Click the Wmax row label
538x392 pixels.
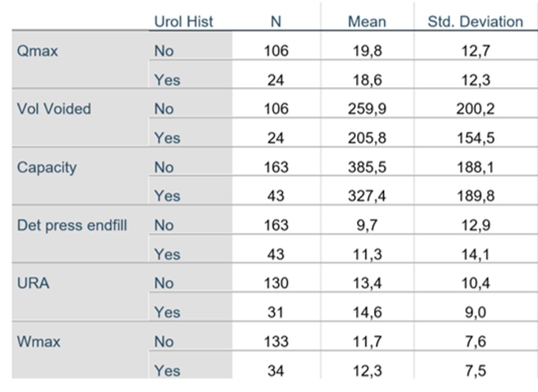tap(38, 342)
